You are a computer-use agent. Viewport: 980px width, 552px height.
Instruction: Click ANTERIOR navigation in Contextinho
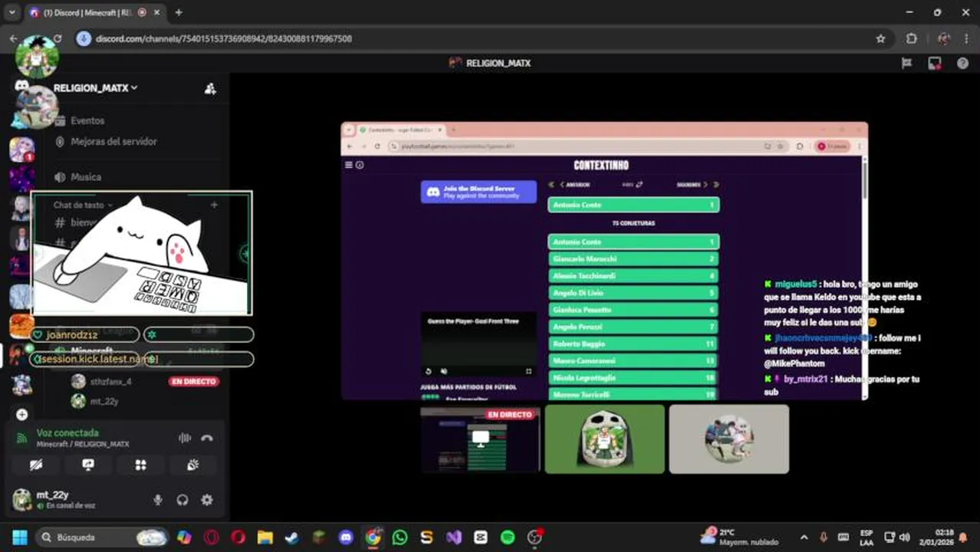[574, 185]
